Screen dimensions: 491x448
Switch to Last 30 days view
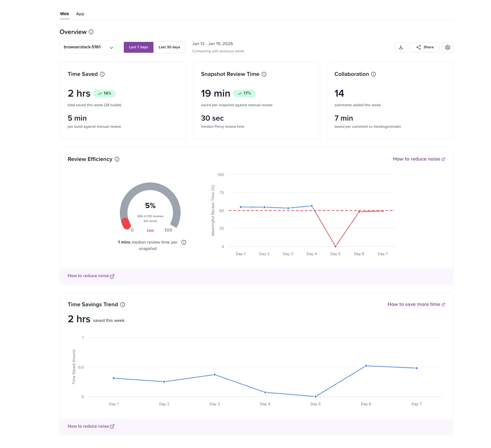pyautogui.click(x=169, y=47)
